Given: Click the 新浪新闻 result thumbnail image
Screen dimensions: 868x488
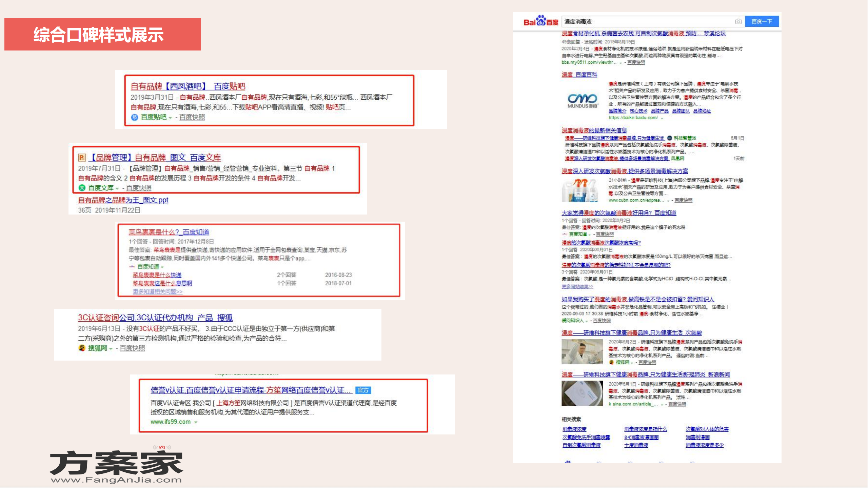Looking at the screenshot, I should pos(582,393).
